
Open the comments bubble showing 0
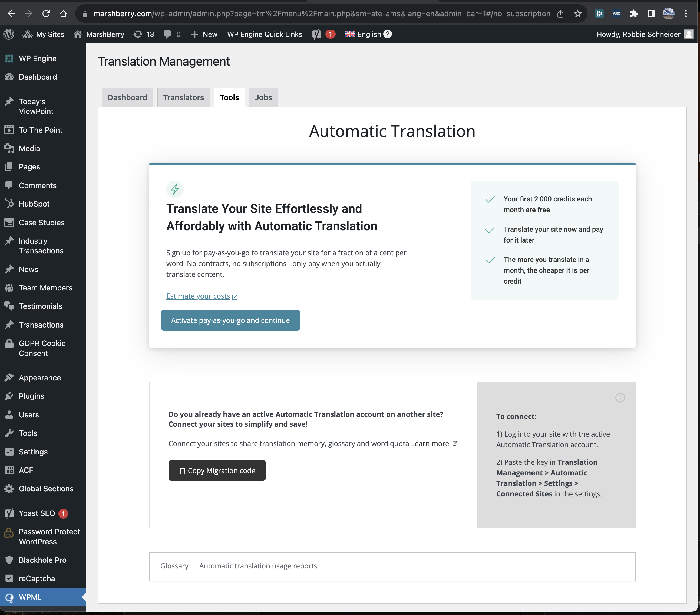click(172, 34)
